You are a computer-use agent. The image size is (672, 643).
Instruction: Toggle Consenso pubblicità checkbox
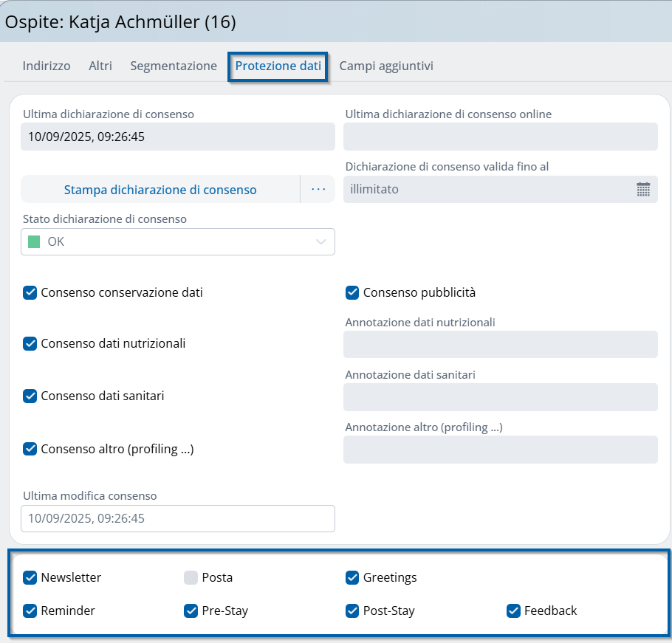coord(352,292)
